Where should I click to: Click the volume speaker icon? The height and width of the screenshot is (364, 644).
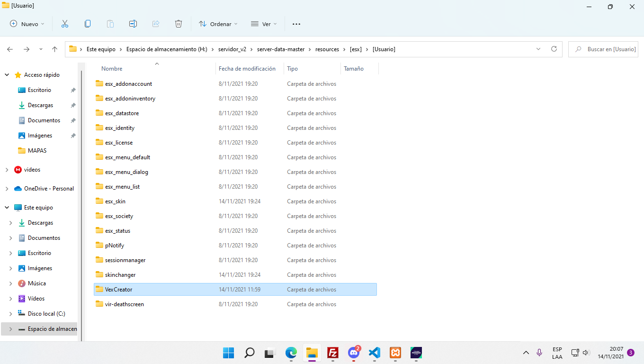586,353
